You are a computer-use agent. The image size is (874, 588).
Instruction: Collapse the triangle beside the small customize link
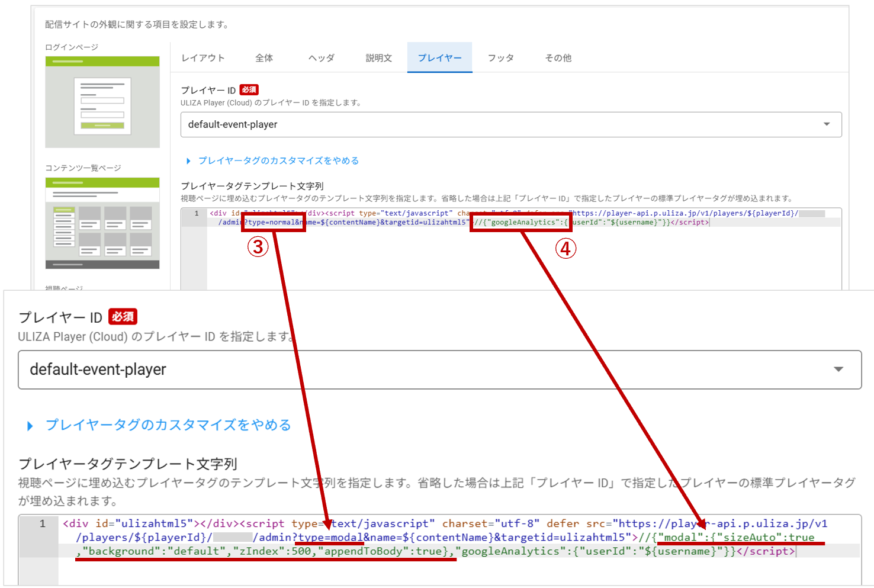[x=188, y=161]
